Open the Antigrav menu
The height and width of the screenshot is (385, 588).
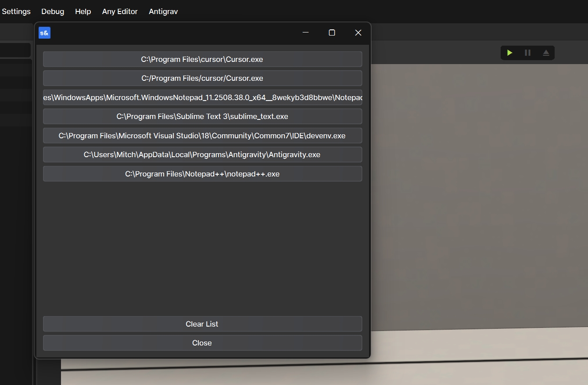click(163, 11)
